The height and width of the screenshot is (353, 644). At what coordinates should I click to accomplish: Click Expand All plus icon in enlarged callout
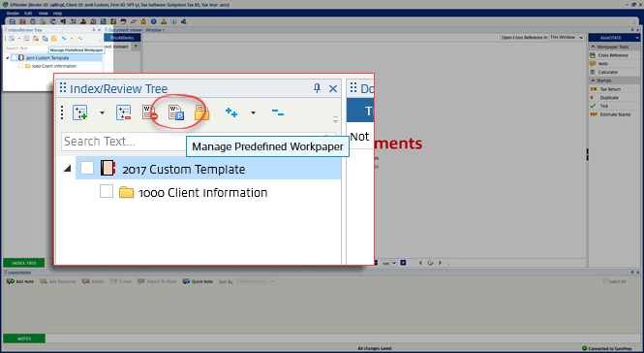(x=231, y=112)
